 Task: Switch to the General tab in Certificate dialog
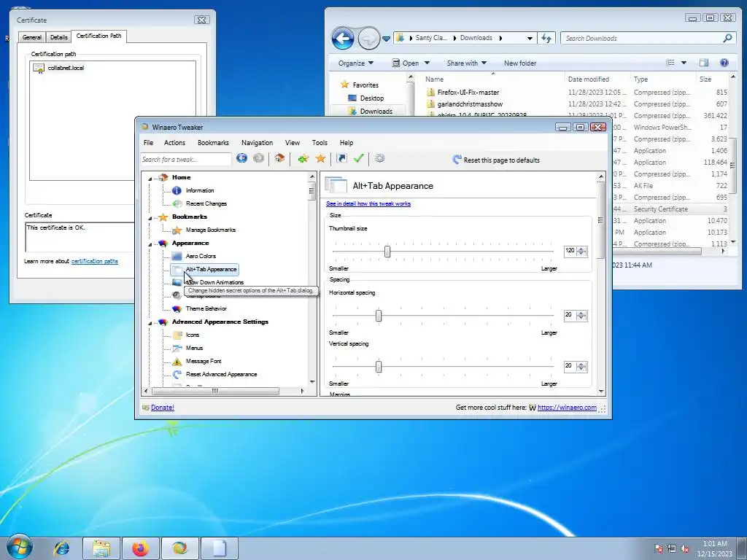point(32,37)
